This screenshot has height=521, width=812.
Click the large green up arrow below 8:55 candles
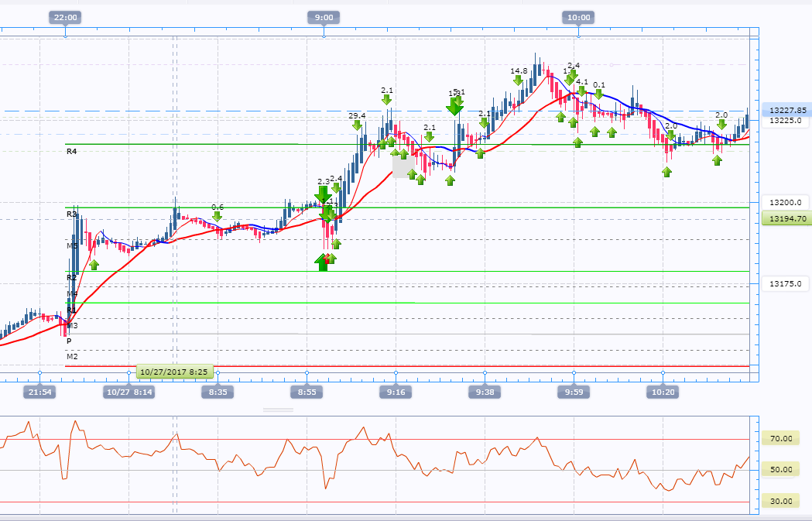(x=323, y=262)
